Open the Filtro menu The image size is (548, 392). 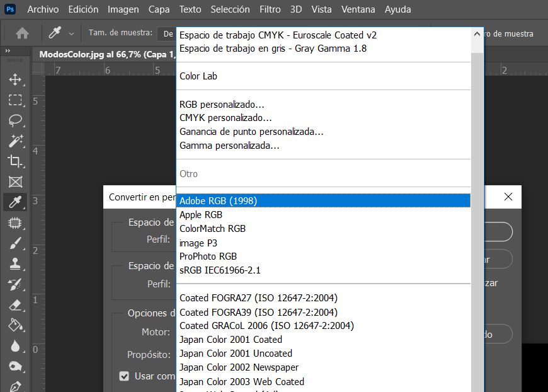click(271, 9)
